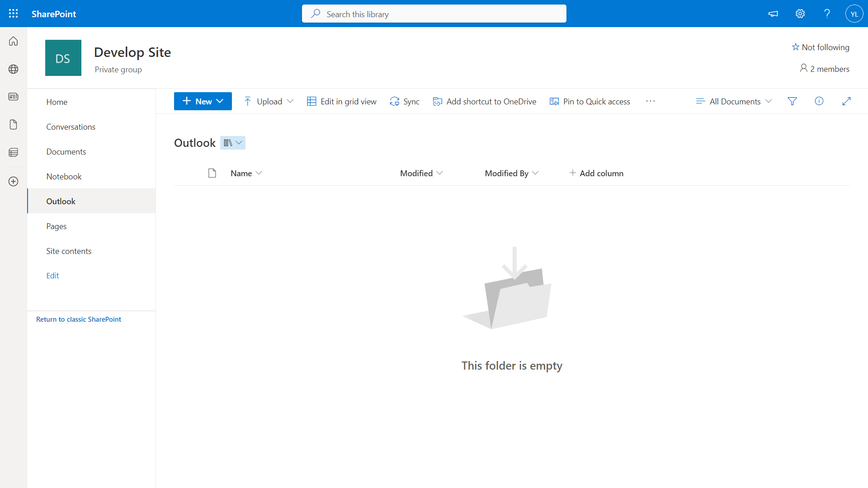868x488 pixels.
Task: Open Notebook in site navigation
Action: tap(92, 176)
